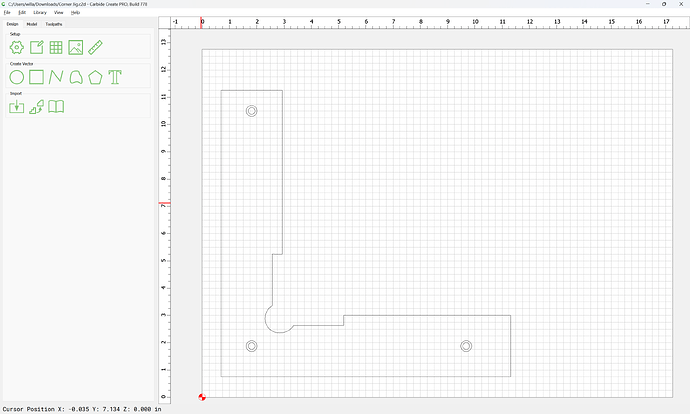
Task: Open the View menu
Action: click(59, 13)
